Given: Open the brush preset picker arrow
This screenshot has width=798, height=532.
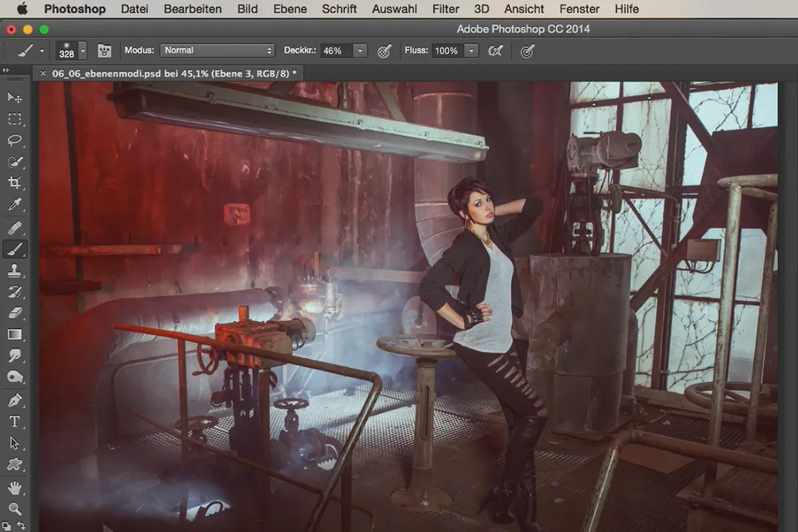Looking at the screenshot, I should click(x=82, y=51).
